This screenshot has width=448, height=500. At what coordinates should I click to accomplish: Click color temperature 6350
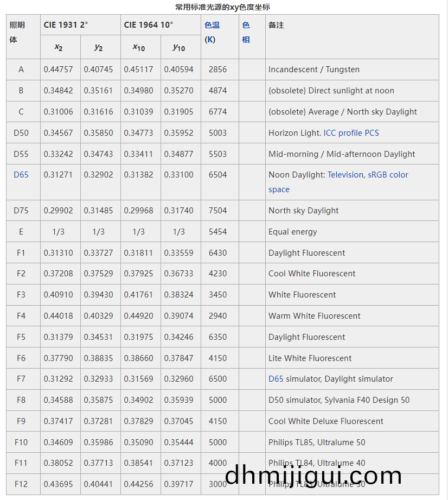pos(217,337)
